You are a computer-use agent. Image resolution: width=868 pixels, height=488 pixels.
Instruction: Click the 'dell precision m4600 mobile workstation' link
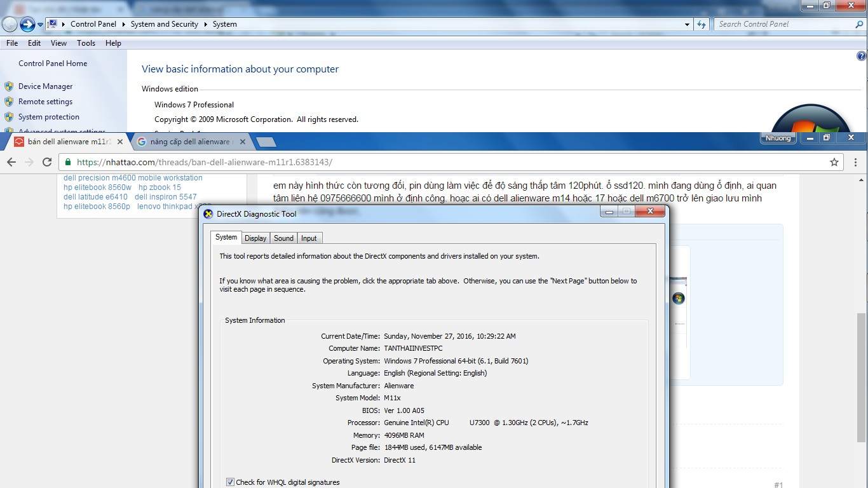click(x=133, y=178)
